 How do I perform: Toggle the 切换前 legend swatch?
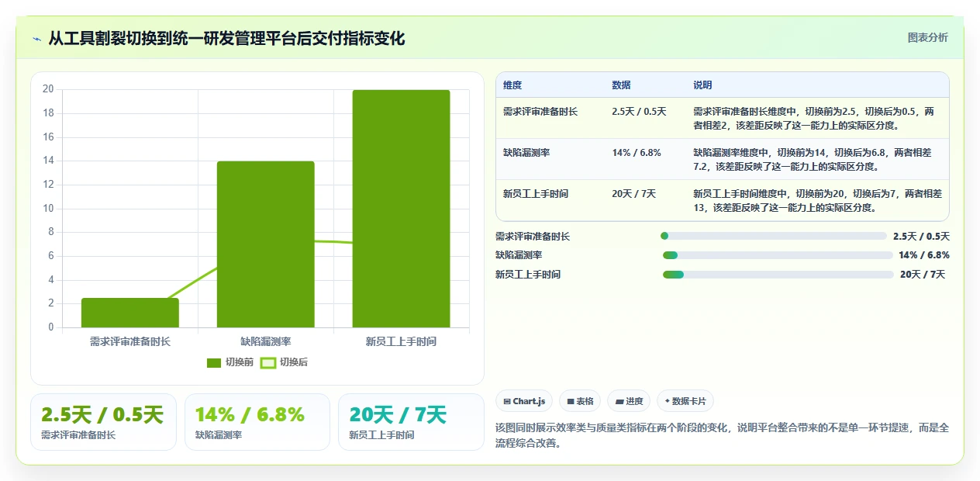(x=214, y=362)
